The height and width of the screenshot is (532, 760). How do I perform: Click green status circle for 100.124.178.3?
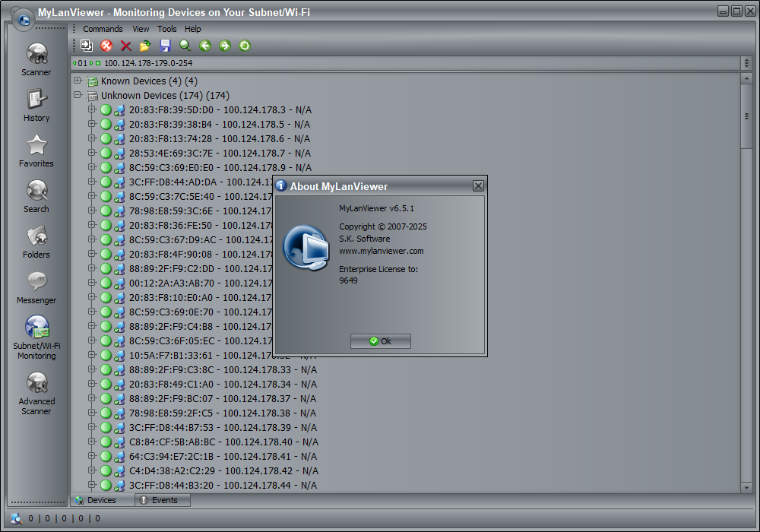[x=106, y=110]
